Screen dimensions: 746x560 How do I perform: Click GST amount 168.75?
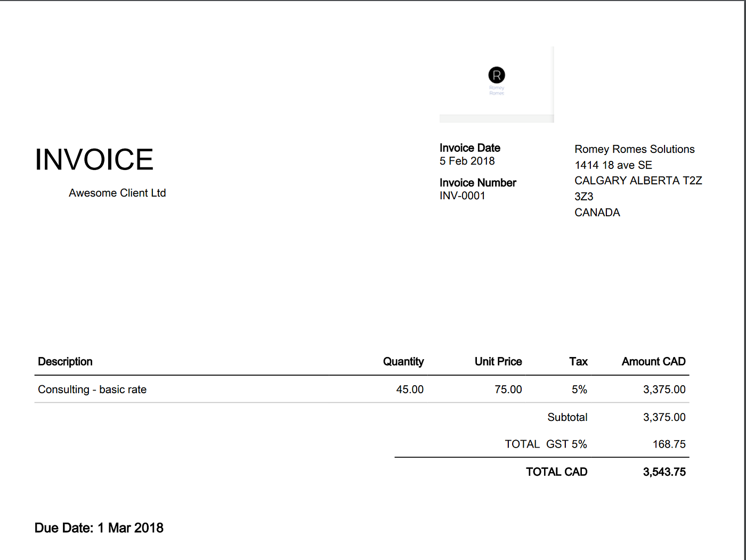[669, 444]
